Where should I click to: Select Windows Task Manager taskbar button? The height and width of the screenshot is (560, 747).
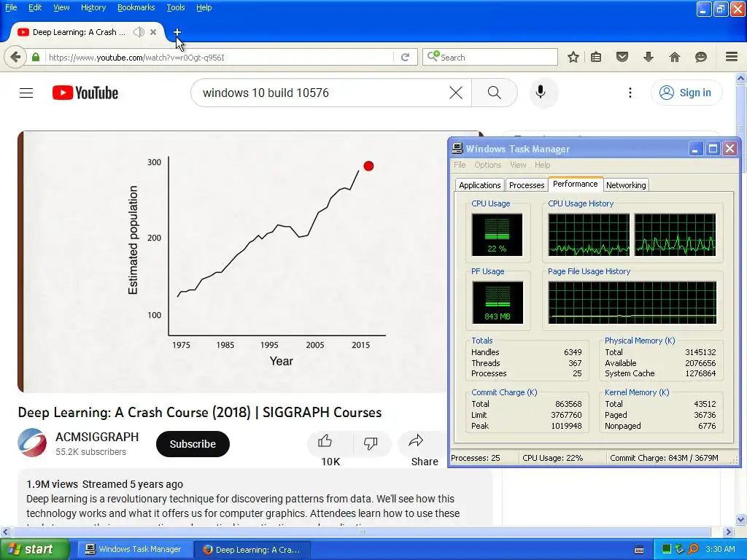click(134, 549)
